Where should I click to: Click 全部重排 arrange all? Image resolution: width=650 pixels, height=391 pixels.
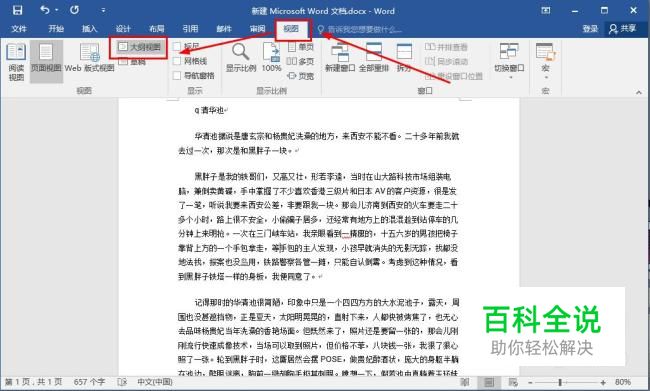374,57
